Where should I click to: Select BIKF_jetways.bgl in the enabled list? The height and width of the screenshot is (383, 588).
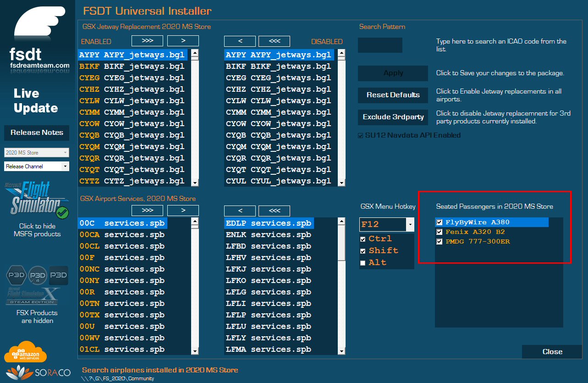(x=132, y=67)
